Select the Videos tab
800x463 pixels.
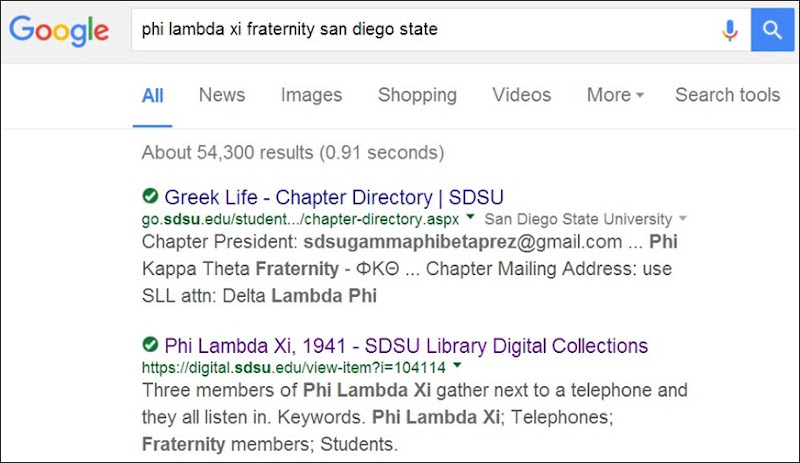(x=521, y=95)
